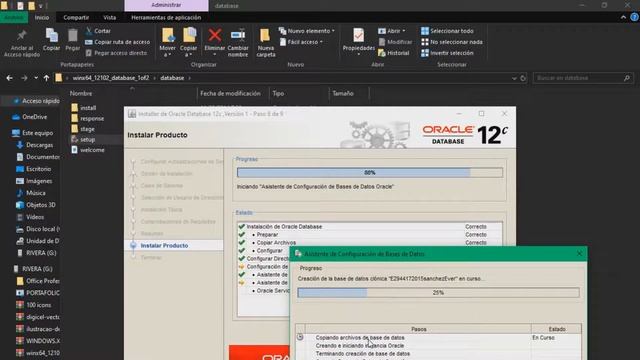Click Copiar ruta de acceso

118,42
